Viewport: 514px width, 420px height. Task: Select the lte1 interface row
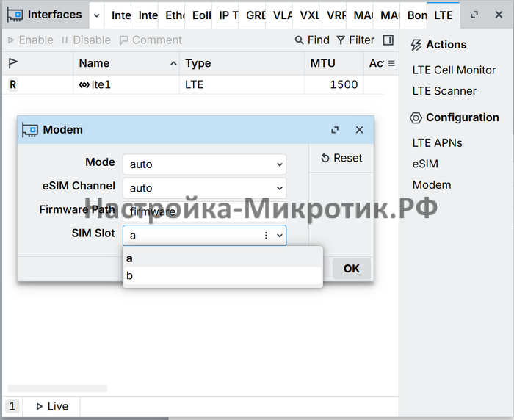[x=193, y=84]
